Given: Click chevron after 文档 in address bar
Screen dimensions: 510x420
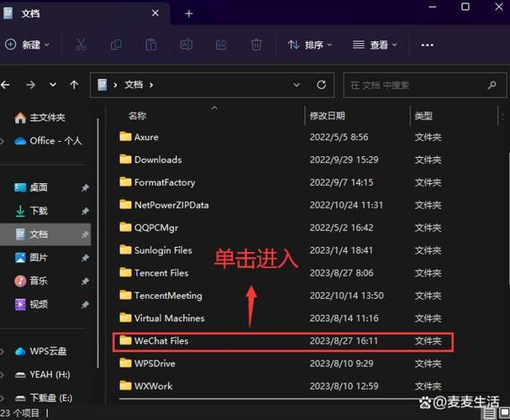Looking at the screenshot, I should point(151,85).
